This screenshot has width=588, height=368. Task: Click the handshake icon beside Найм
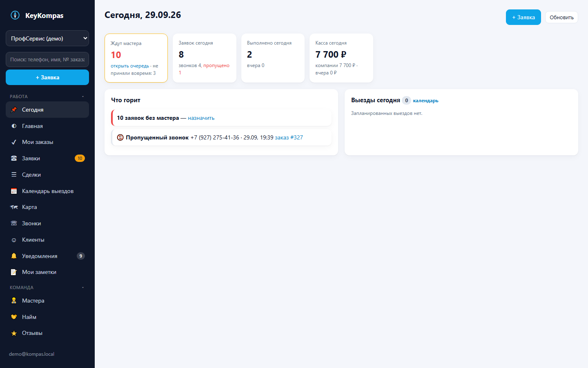14,317
